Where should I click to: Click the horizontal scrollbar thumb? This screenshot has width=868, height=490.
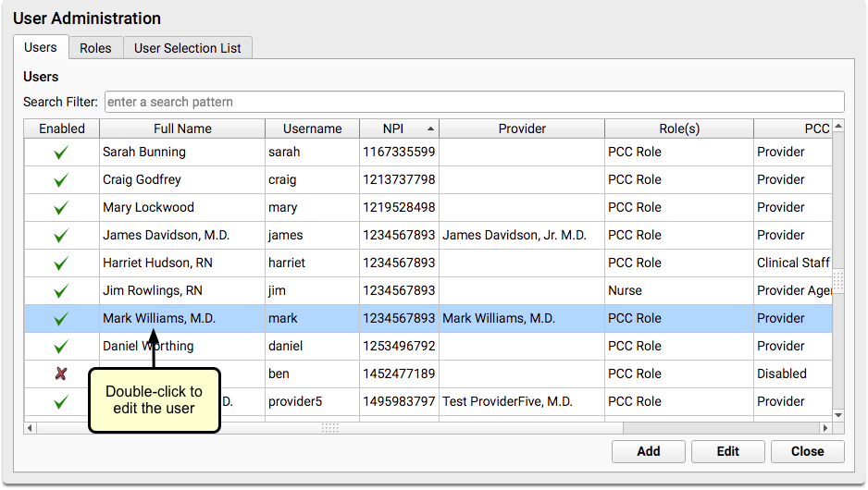330,428
